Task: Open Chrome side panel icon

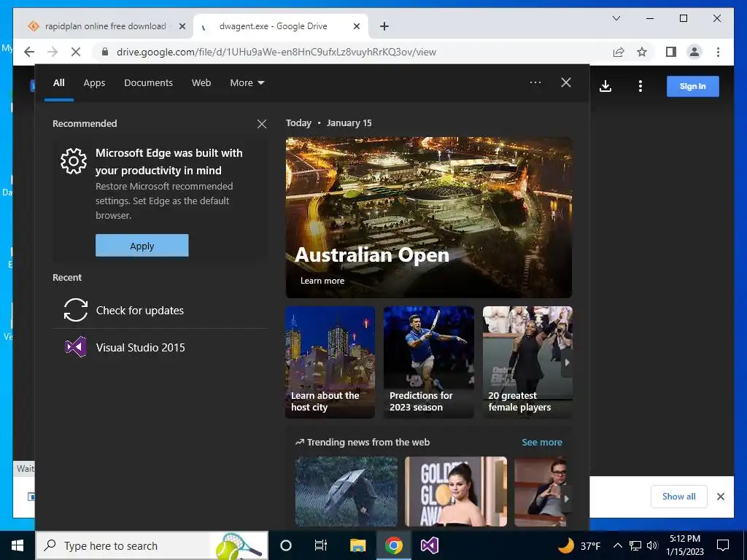Action: coord(671,52)
